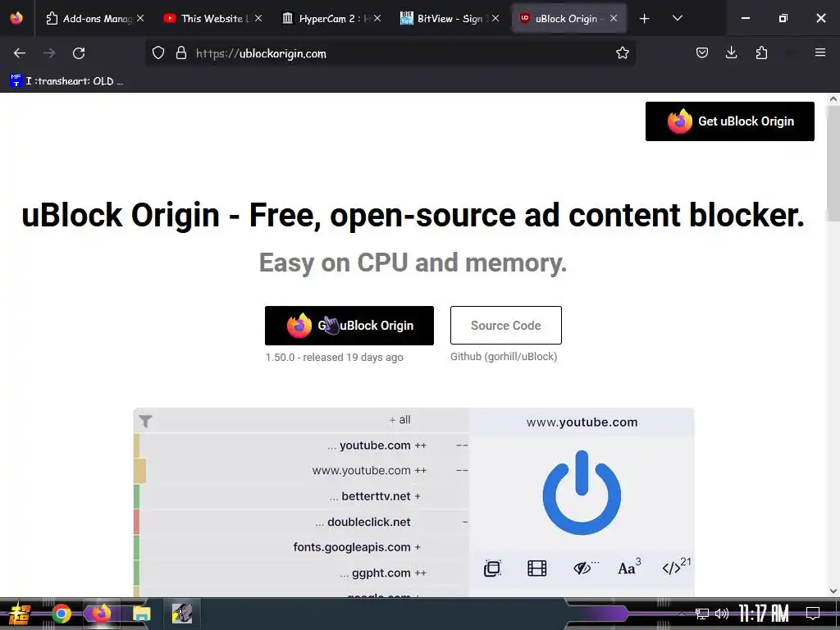Open the Downloads panel
The image size is (840, 630).
click(731, 52)
